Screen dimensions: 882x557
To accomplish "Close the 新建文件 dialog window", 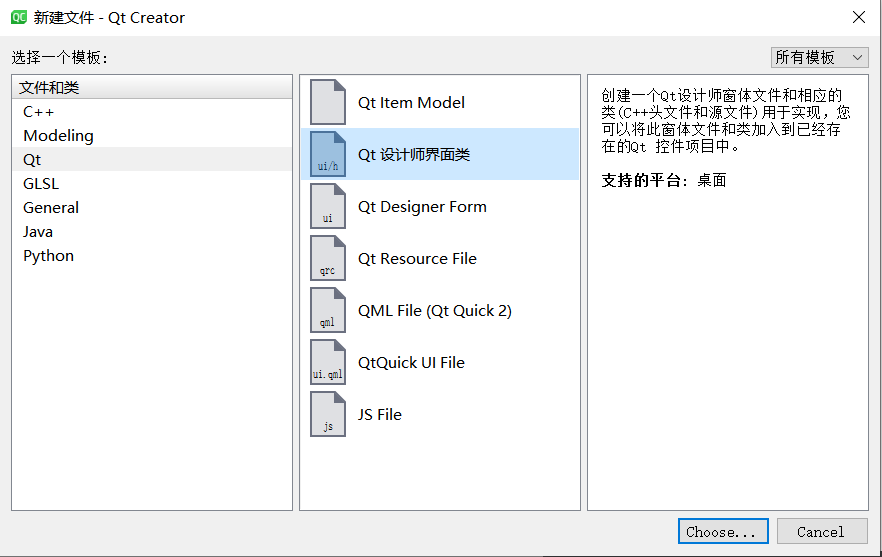I will point(857,17).
